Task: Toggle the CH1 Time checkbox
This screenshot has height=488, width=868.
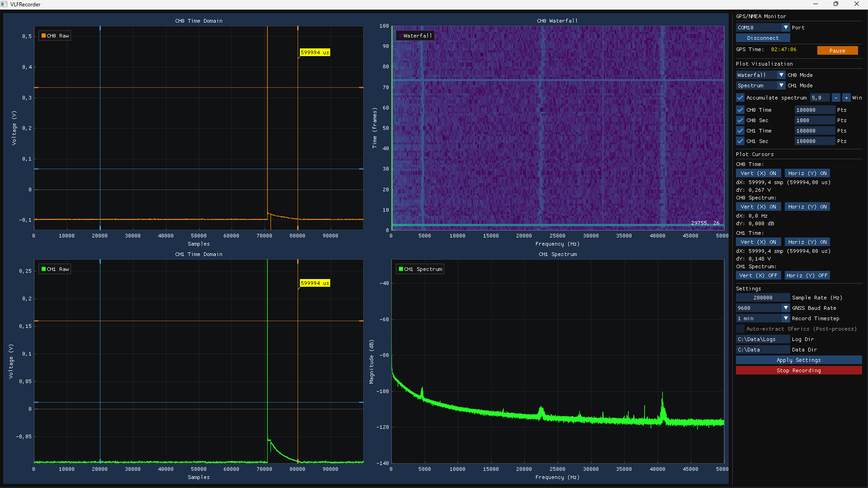Action: [x=740, y=131]
